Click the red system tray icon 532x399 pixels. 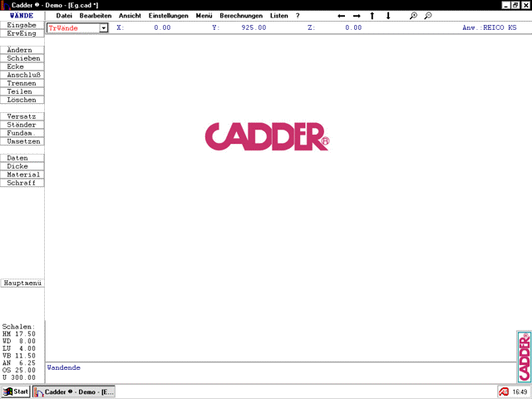click(x=504, y=392)
